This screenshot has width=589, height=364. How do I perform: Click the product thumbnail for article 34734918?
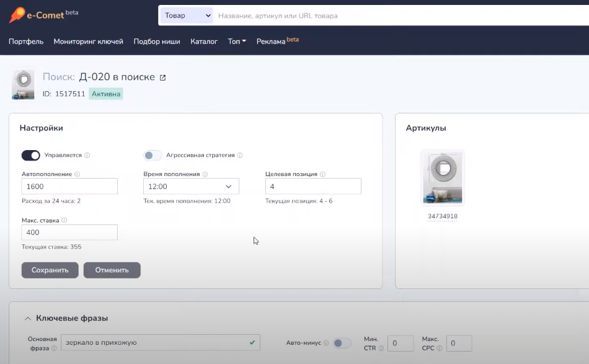pyautogui.click(x=443, y=177)
